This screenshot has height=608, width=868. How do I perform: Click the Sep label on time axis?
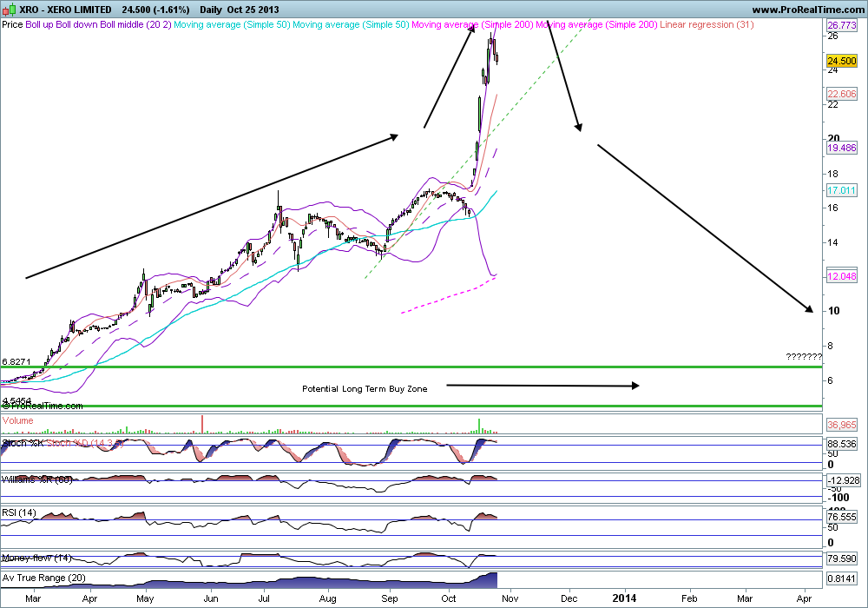coord(390,598)
